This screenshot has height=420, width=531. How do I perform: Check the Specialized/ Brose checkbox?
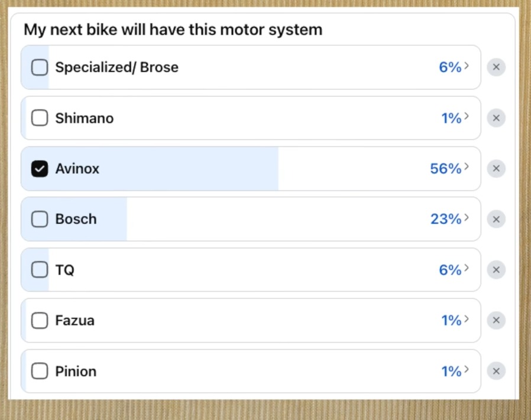(x=40, y=67)
